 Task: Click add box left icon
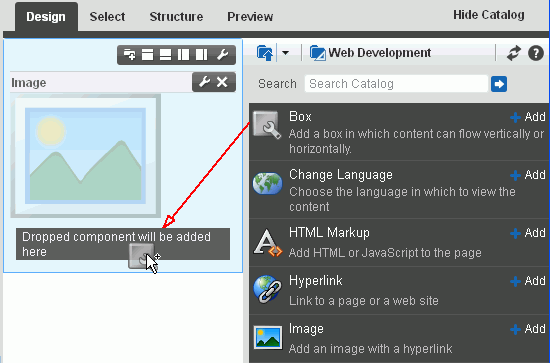183,55
